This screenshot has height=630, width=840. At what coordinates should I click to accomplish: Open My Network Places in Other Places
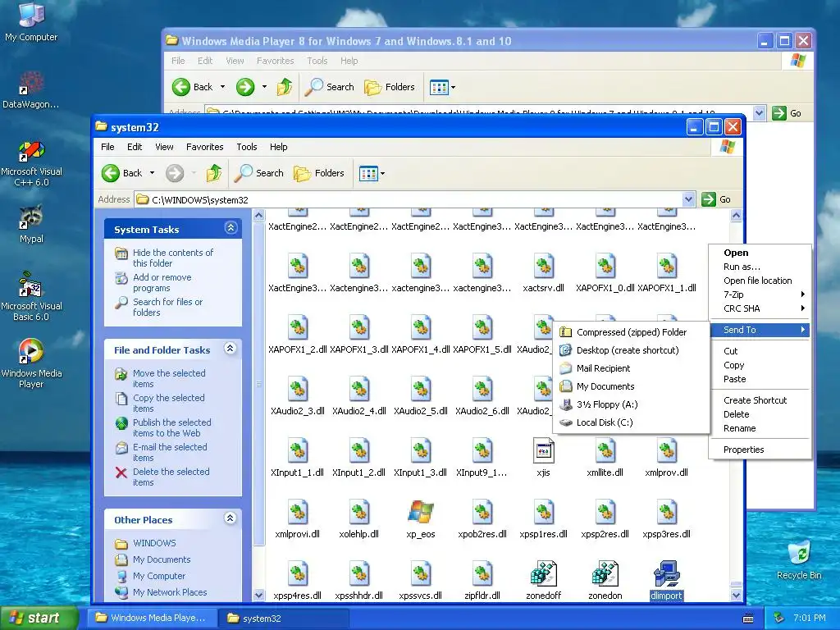tap(169, 592)
